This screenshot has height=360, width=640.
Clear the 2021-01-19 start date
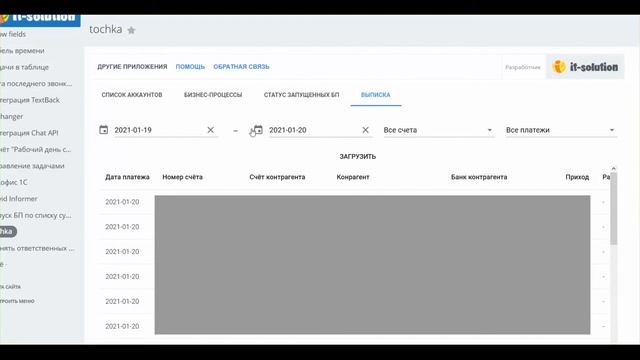[211, 130]
